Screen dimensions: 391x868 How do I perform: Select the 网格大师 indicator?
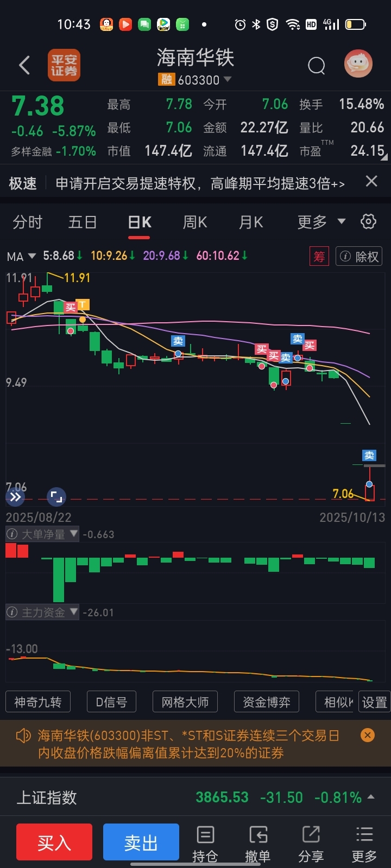pyautogui.click(x=185, y=702)
